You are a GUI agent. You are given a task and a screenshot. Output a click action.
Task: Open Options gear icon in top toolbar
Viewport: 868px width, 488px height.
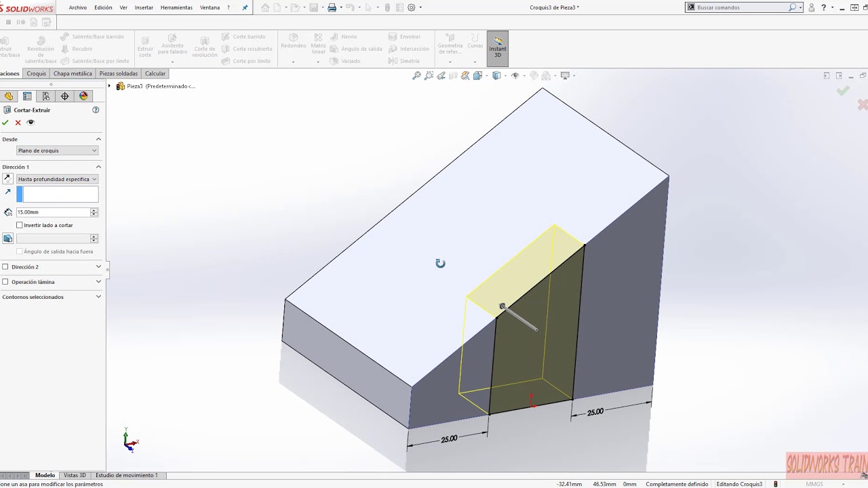(411, 7)
